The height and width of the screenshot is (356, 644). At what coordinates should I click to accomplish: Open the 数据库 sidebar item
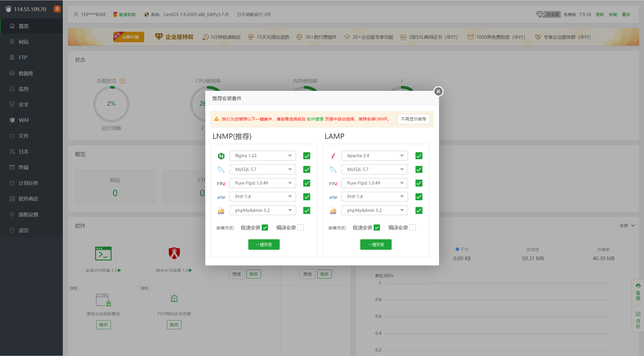pyautogui.click(x=31, y=73)
